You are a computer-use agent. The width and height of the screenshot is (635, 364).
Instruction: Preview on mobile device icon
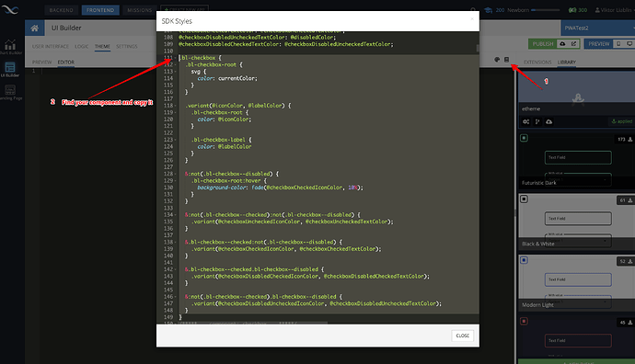point(618,44)
